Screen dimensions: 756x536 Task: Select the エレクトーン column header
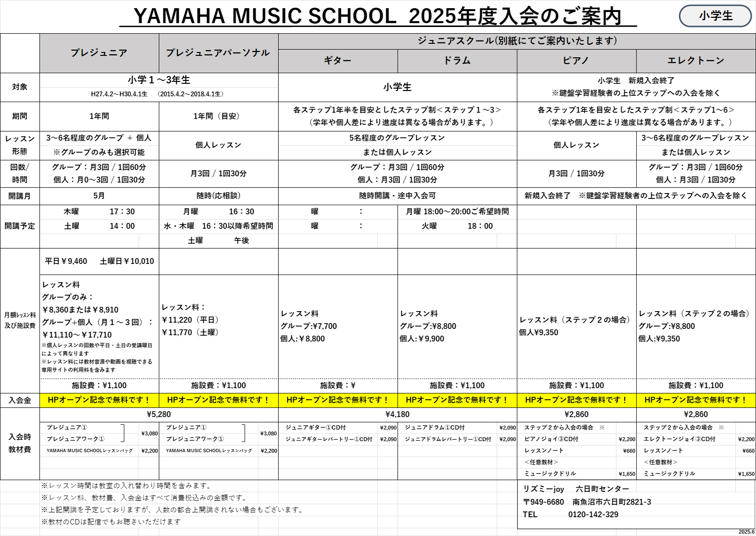click(x=696, y=61)
